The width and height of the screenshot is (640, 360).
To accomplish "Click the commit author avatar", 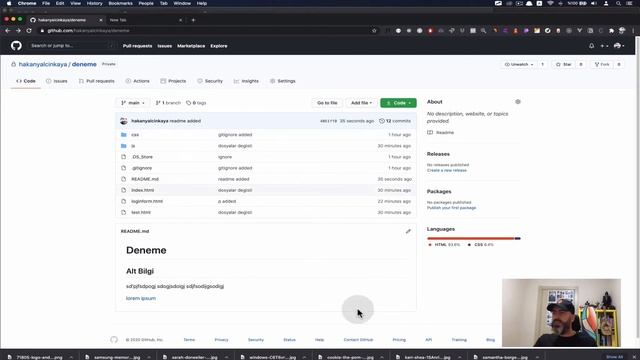I will point(124,121).
